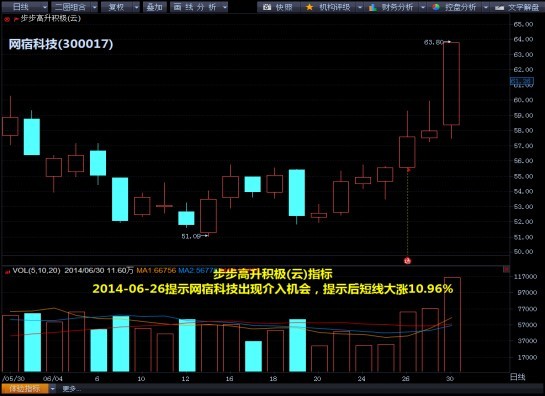The image size is (545, 396).
Task: Select the 二图组合 layout button
Action: (71, 7)
